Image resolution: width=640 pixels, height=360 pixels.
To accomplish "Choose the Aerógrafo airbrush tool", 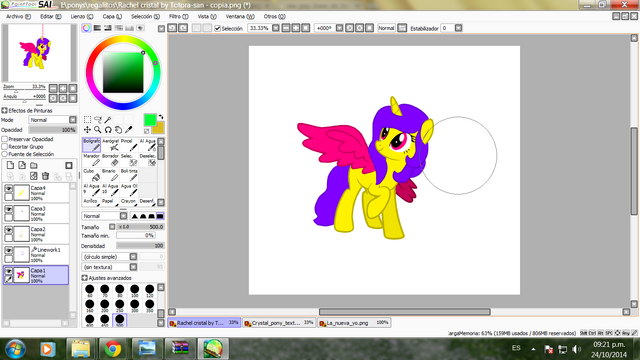I will 110,145.
